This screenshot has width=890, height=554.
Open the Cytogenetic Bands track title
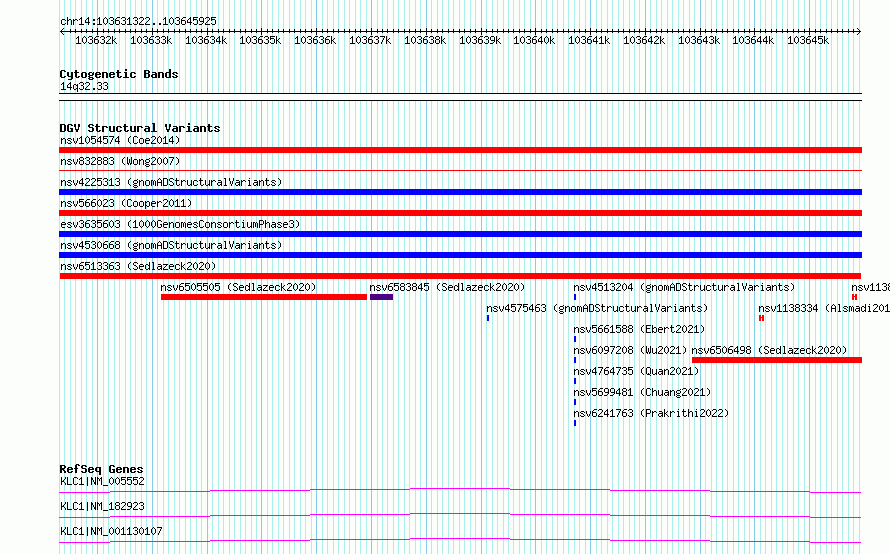(119, 74)
